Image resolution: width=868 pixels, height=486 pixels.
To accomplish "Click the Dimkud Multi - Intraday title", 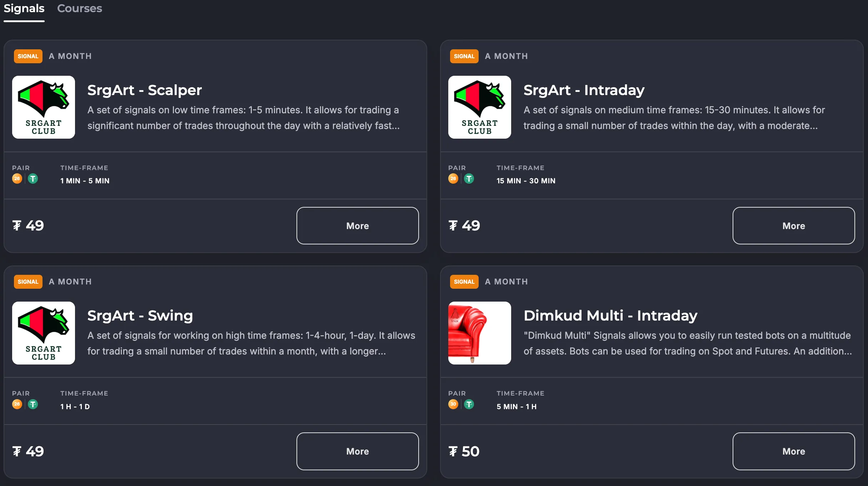I will (x=610, y=316).
